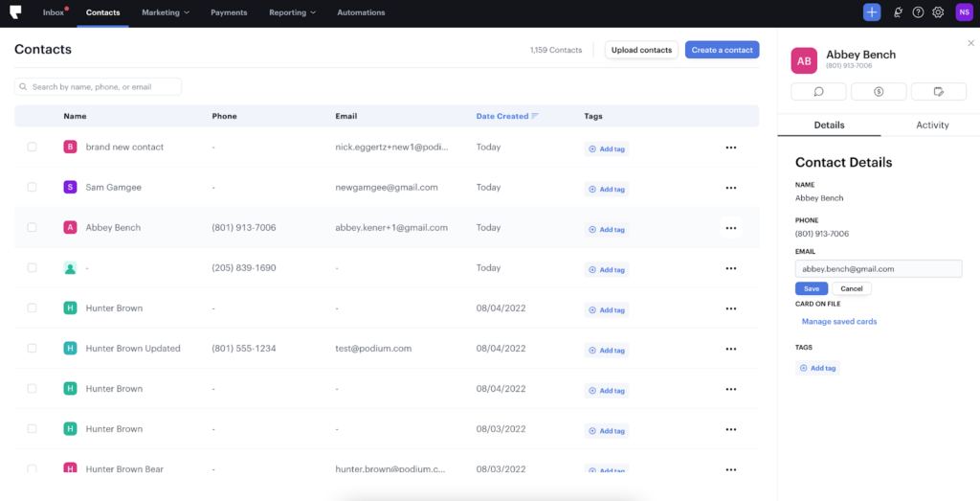Open the help question mark icon
This screenshot has width=980, height=501.
coord(918,12)
